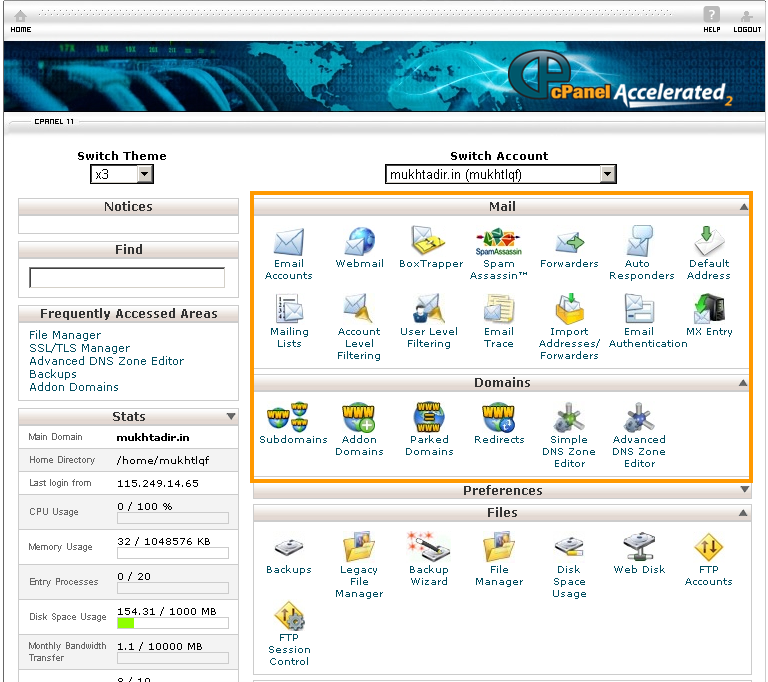768x682 pixels.
Task: Open the Default Address icon
Action: [x=708, y=241]
